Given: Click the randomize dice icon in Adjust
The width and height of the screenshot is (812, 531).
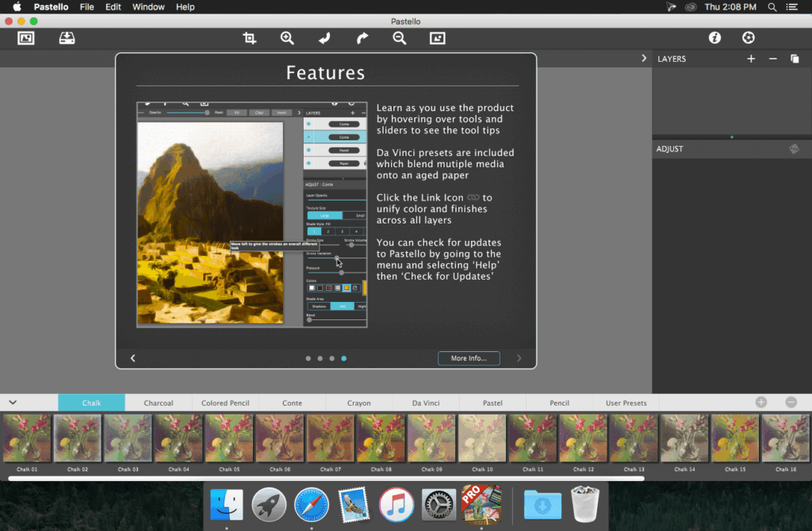Looking at the screenshot, I should 794,149.
